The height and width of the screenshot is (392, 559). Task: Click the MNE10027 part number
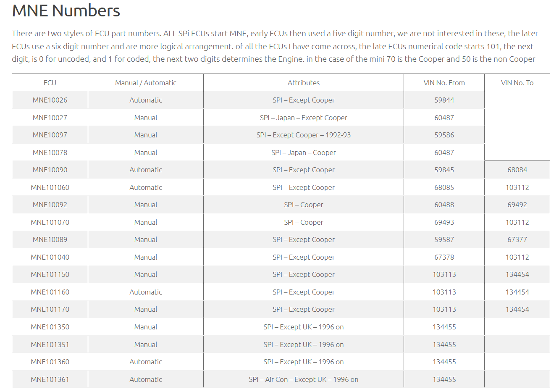tap(50, 118)
